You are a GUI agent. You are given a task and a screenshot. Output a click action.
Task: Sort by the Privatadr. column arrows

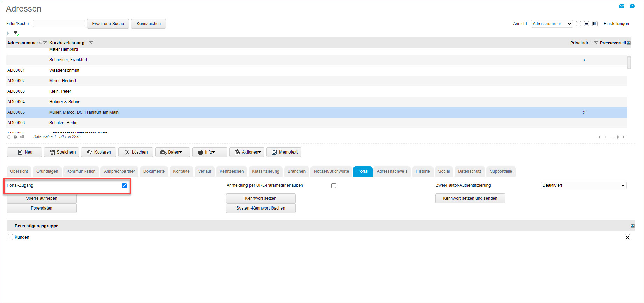tap(592, 43)
